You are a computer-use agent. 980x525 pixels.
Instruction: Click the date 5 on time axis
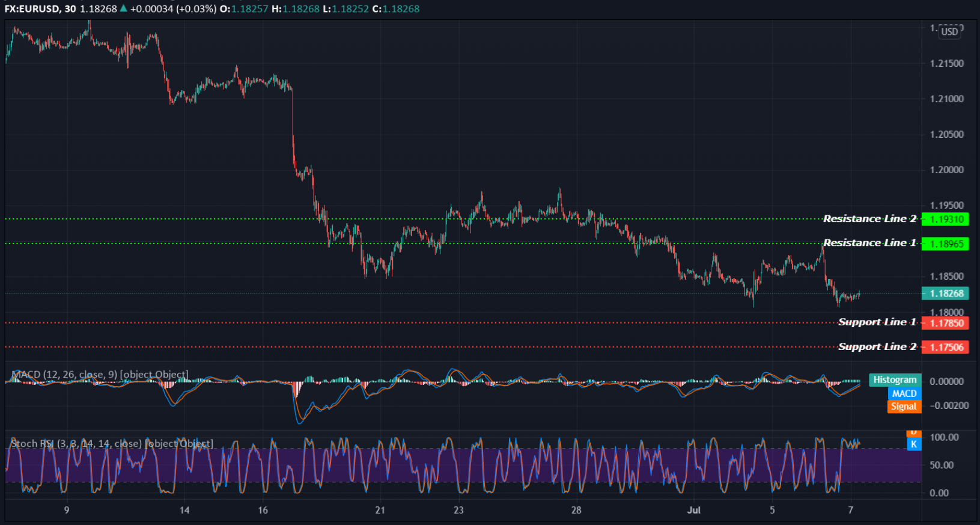pyautogui.click(x=773, y=510)
